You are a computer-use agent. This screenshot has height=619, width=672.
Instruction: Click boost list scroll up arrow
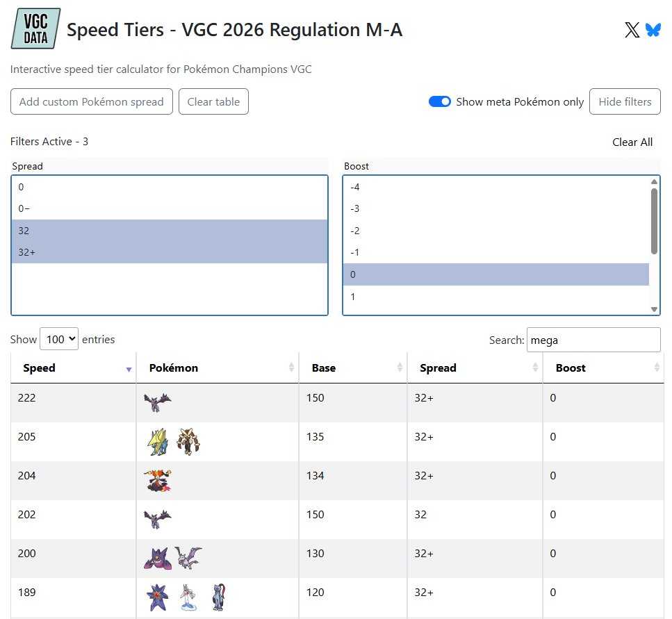click(x=654, y=181)
